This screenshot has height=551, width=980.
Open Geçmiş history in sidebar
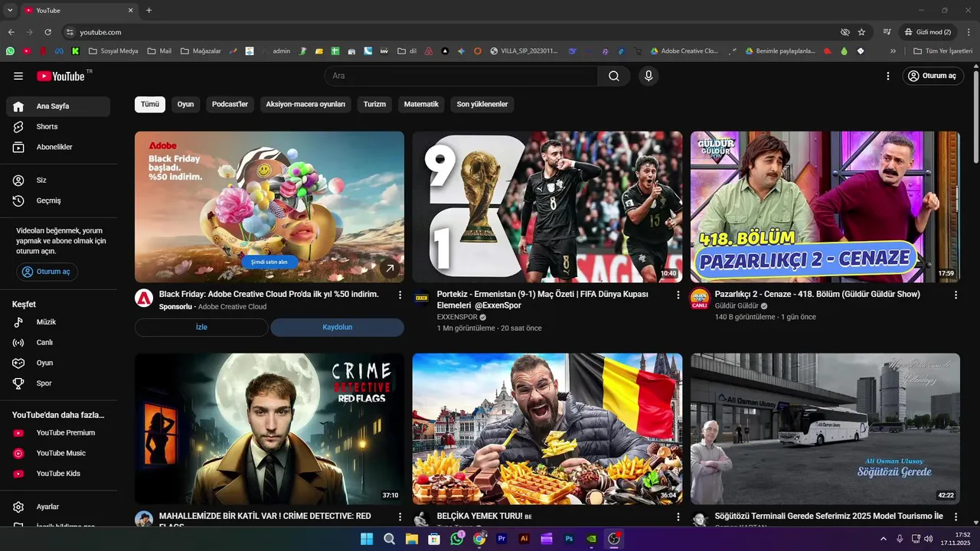(58, 201)
